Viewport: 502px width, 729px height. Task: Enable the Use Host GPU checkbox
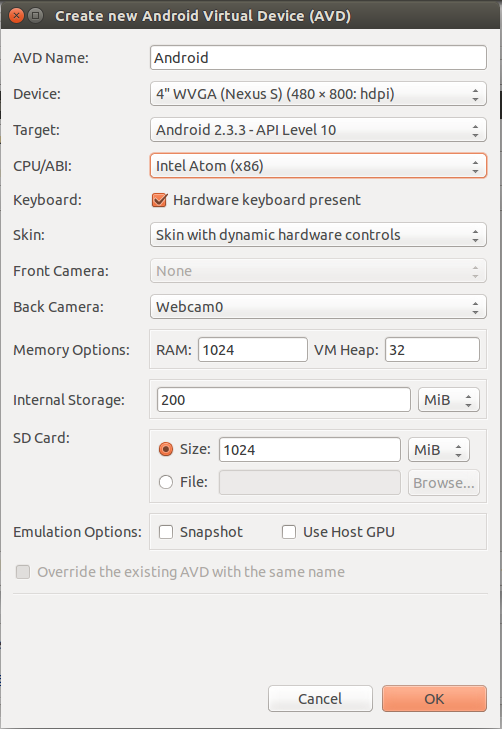point(289,532)
